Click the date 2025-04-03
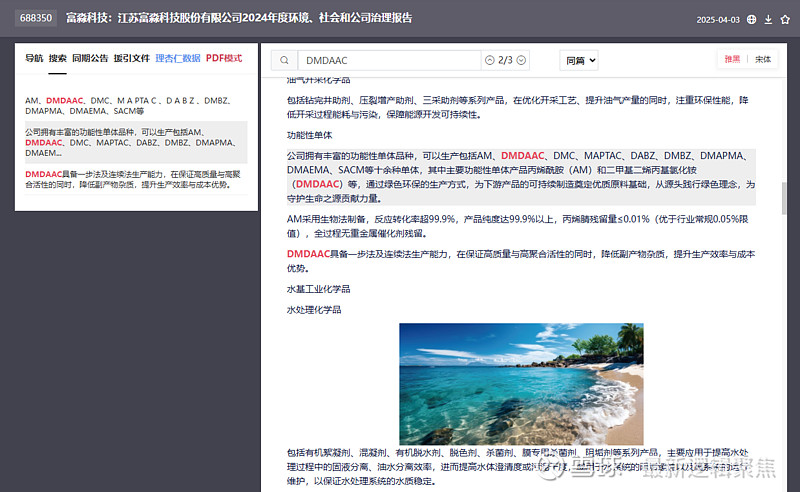800x492 pixels. point(718,20)
